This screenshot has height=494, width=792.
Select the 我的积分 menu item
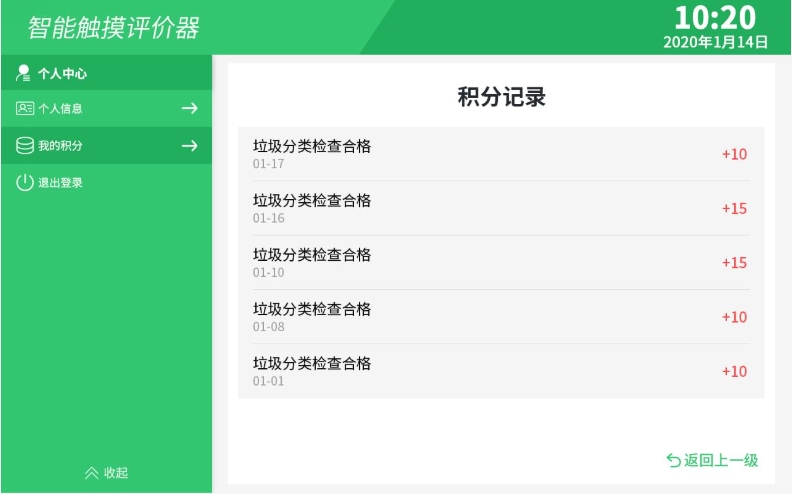click(x=60, y=146)
